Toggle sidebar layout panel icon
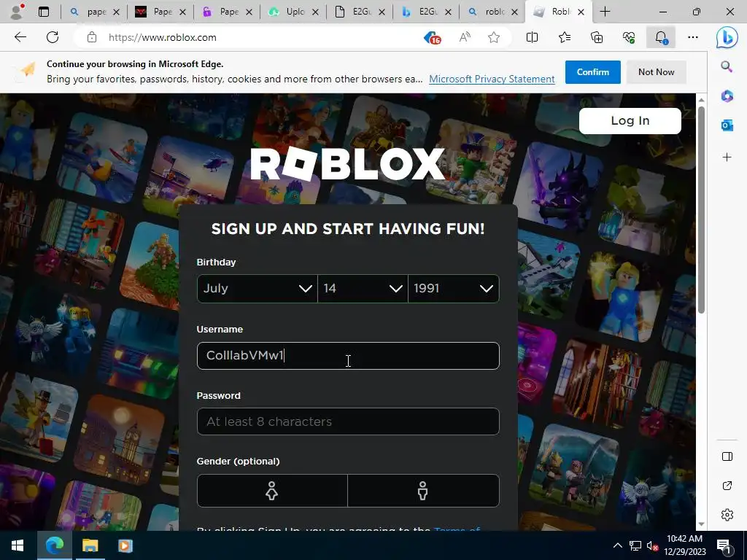 tap(727, 456)
